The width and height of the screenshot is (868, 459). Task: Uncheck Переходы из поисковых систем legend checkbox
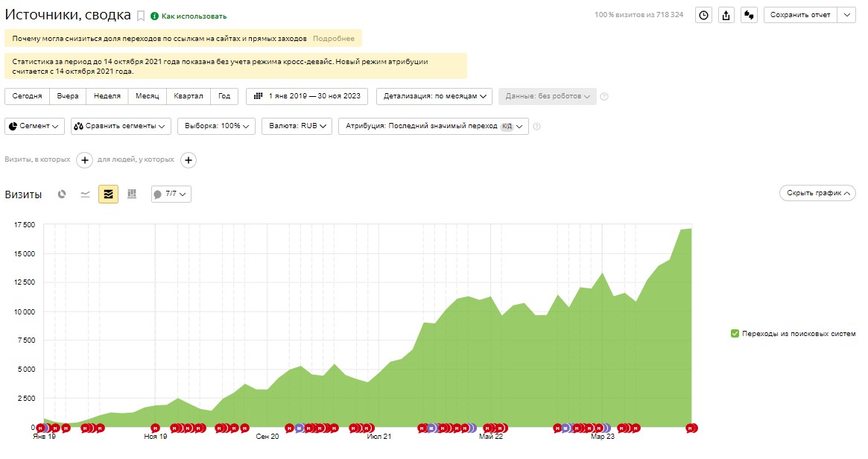coord(735,334)
